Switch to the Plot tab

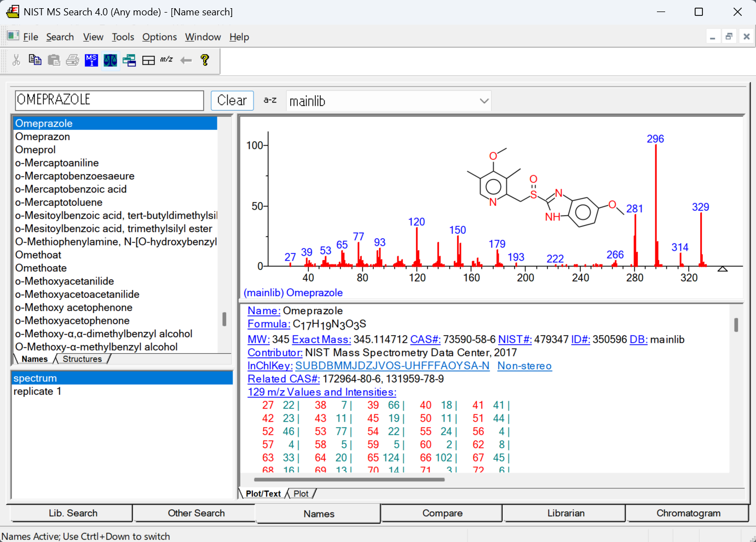pos(301,494)
